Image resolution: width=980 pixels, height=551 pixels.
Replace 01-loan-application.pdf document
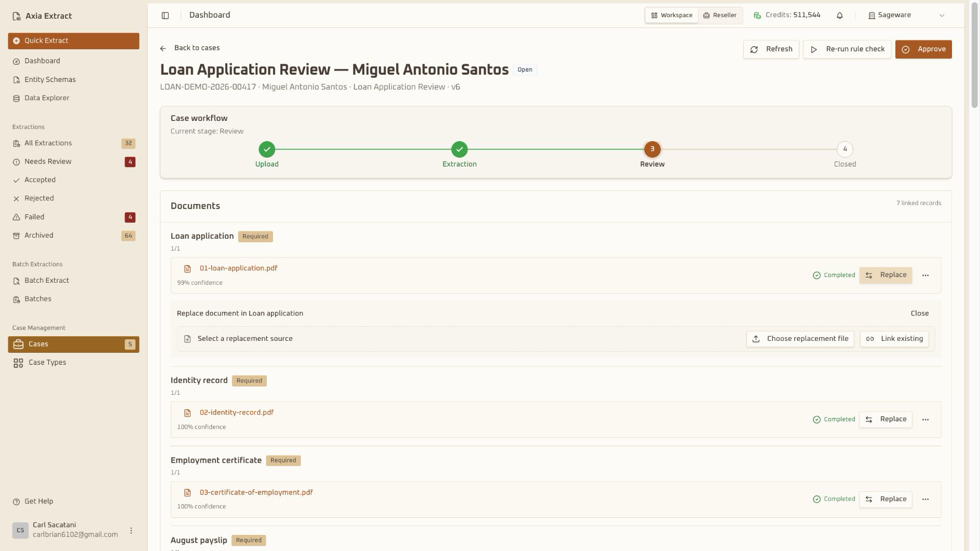click(886, 275)
